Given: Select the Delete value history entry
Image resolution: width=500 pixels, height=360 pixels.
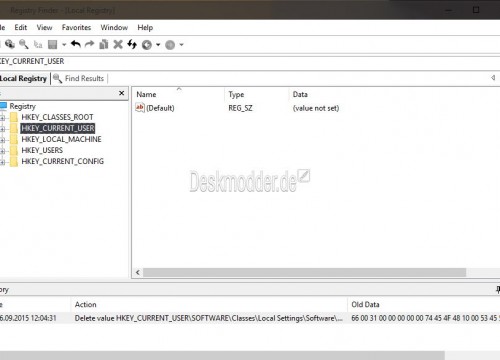Looking at the screenshot, I should point(209,318).
